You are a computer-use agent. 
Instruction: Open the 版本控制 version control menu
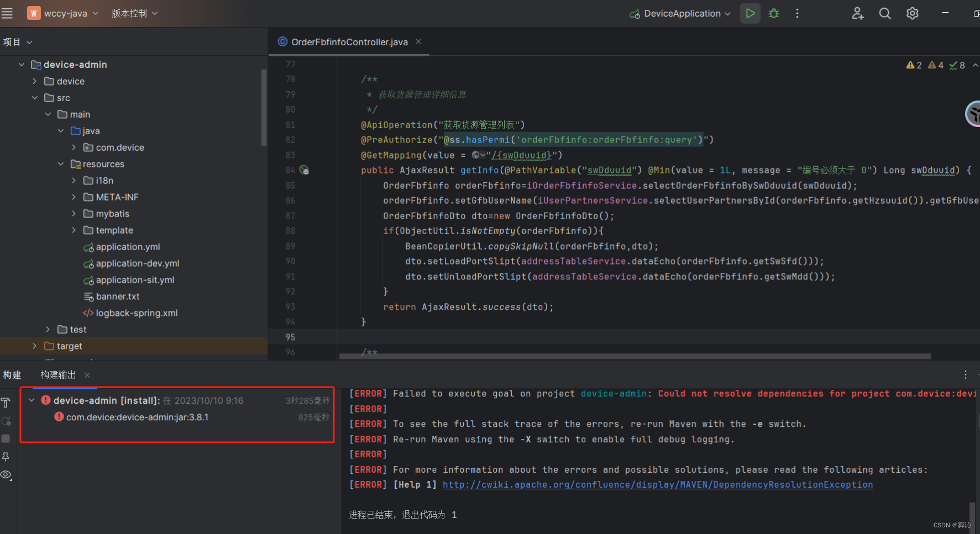[134, 13]
